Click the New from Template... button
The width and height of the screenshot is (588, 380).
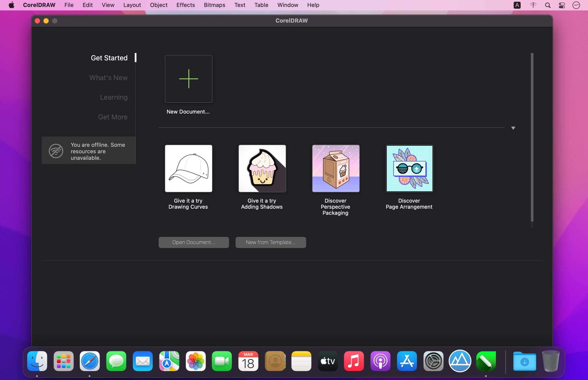pyautogui.click(x=271, y=242)
